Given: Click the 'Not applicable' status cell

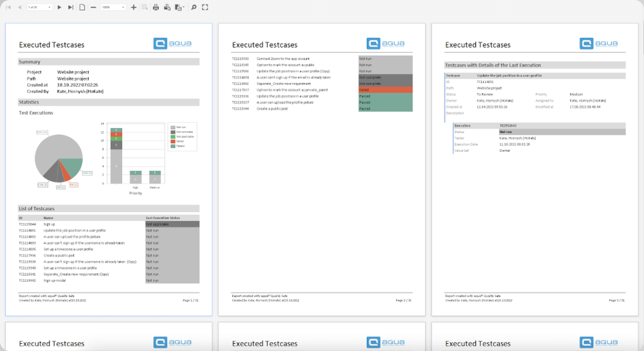Looking at the screenshot, I should coord(172,224).
